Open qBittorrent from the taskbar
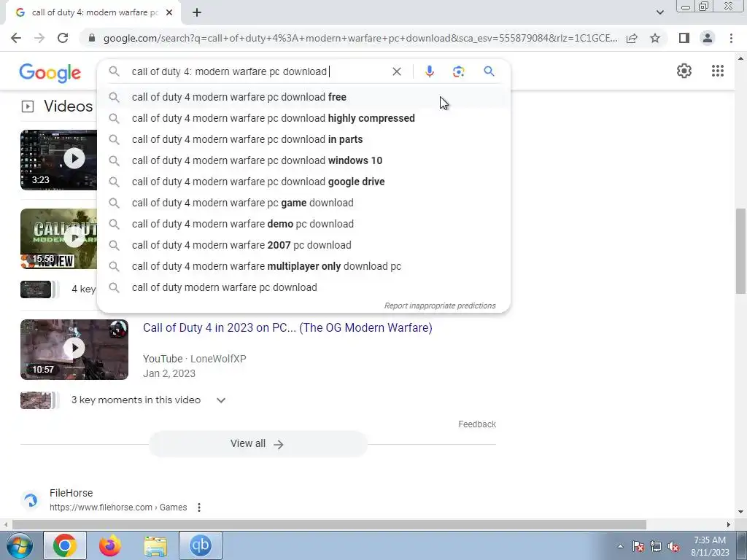The height and width of the screenshot is (560, 747). tap(201, 545)
